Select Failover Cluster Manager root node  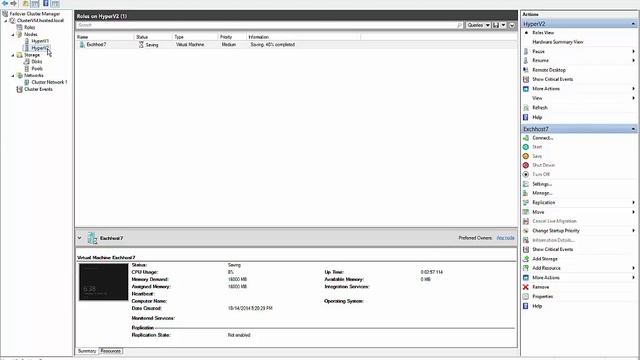pyautogui.click(x=35, y=13)
